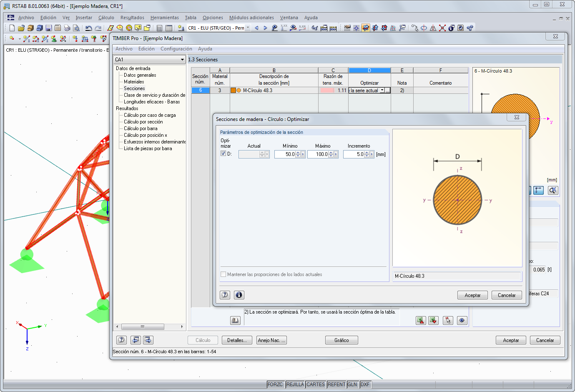The width and height of the screenshot is (575, 392).
Task: Go to next table with right arrow icon
Action: 148,340
